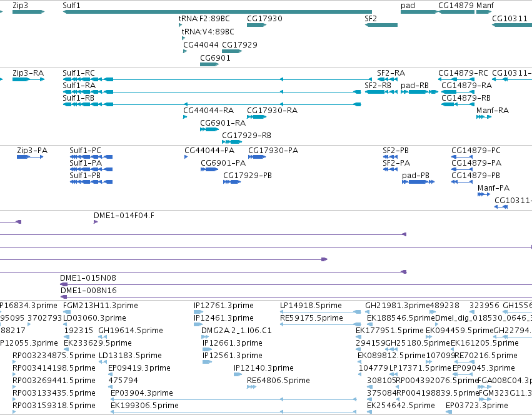Click the Sulf1-PB protein label
This screenshot has width=532, height=415.
(85, 176)
